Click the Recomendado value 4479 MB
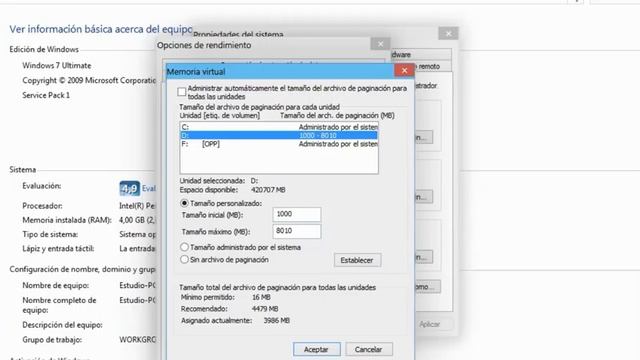Image resolution: width=640 pixels, height=360 pixels. point(265,309)
